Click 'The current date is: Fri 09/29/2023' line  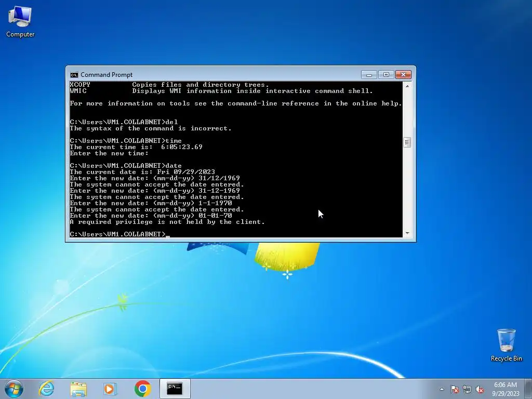coord(142,172)
